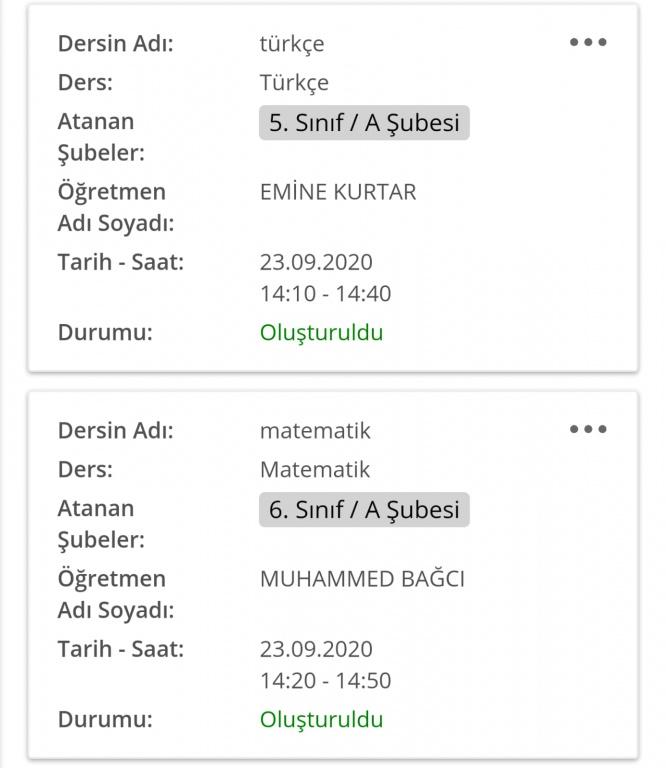666x768 pixels.
Task: Click the 5. Sınıf / A Şubesi badge
Action: click(x=364, y=123)
